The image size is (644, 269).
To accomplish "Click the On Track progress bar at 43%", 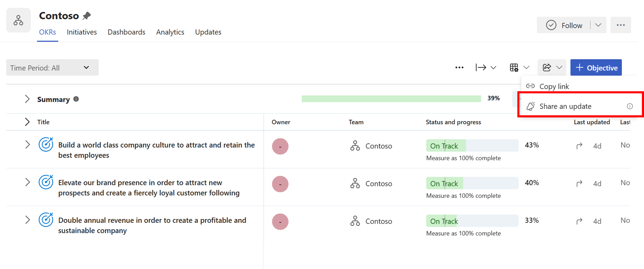I will [x=472, y=146].
